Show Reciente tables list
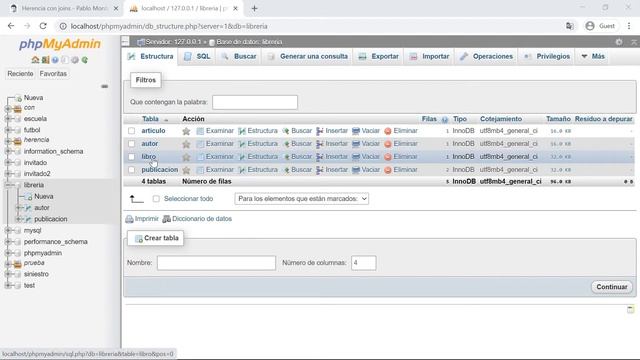 click(20, 74)
